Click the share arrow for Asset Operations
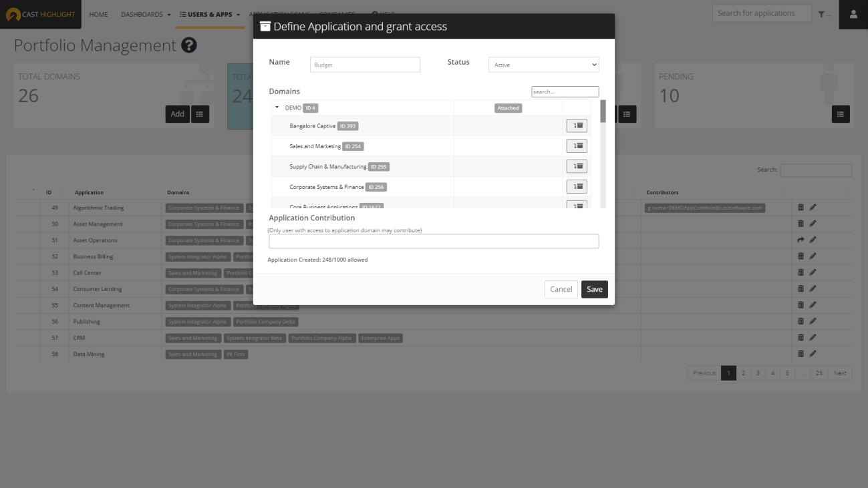 coord(801,240)
